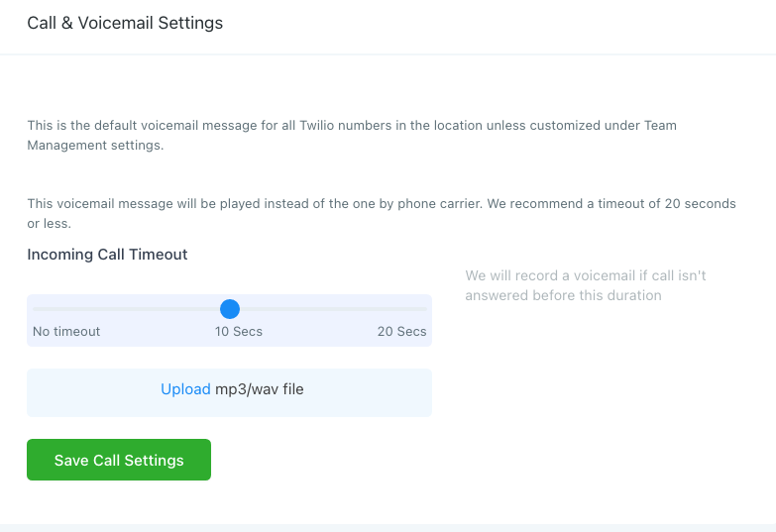Click the slider track's far left end
The width and height of the screenshot is (776, 532).
pos(35,309)
